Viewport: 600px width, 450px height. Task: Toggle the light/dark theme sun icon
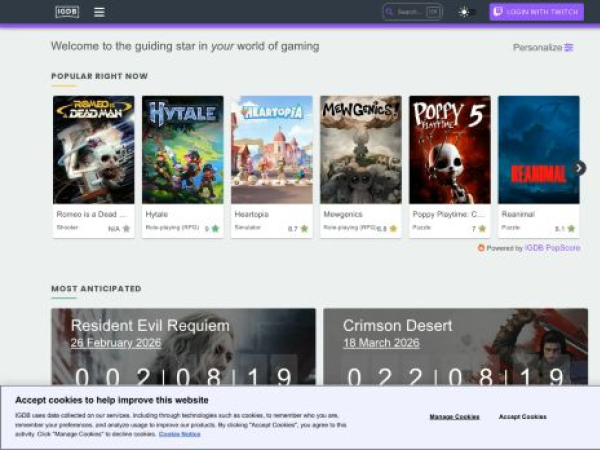point(463,12)
